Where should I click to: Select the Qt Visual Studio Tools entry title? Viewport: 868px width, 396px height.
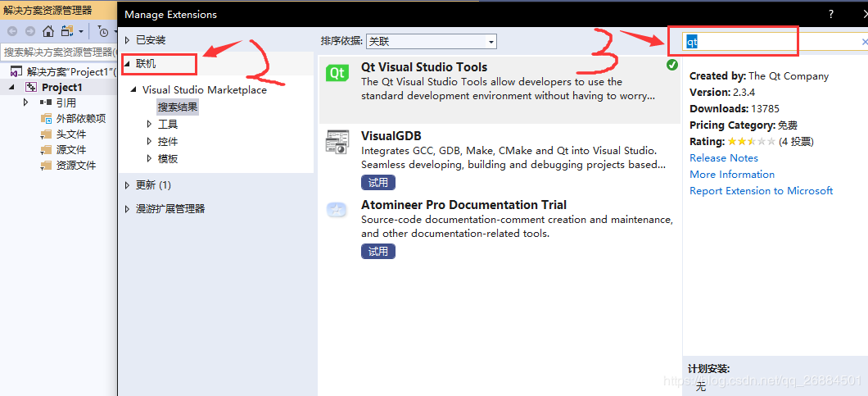[424, 67]
